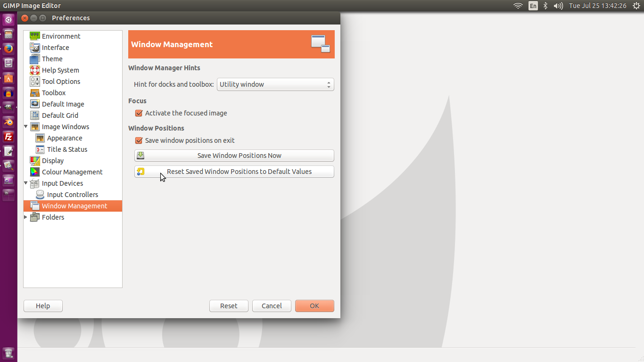Image resolution: width=644 pixels, height=362 pixels.
Task: Select Input Devices in the tree
Action: point(62,183)
